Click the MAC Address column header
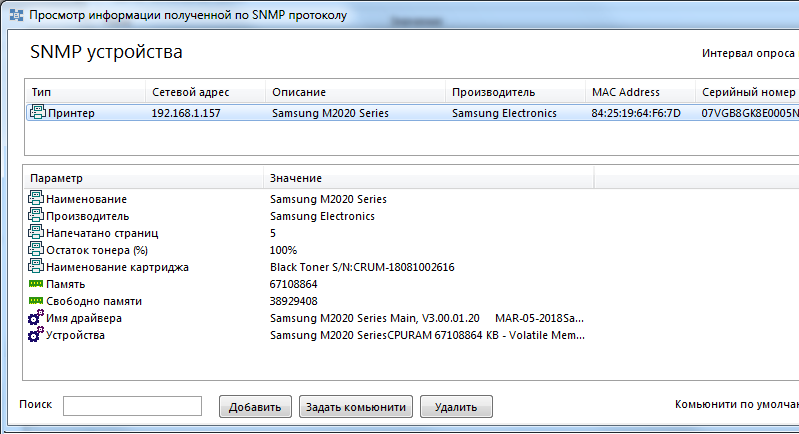Screen dimensions: 799x434 point(641,92)
